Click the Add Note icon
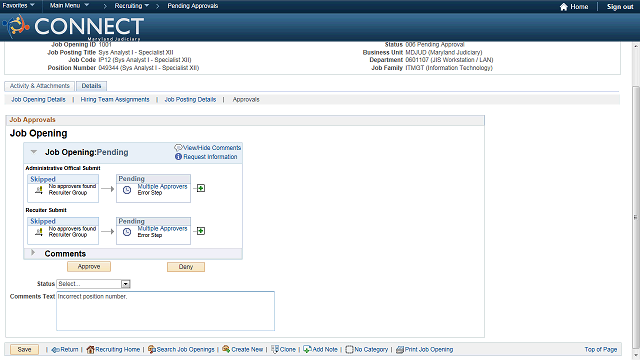640x360 pixels. click(307, 349)
